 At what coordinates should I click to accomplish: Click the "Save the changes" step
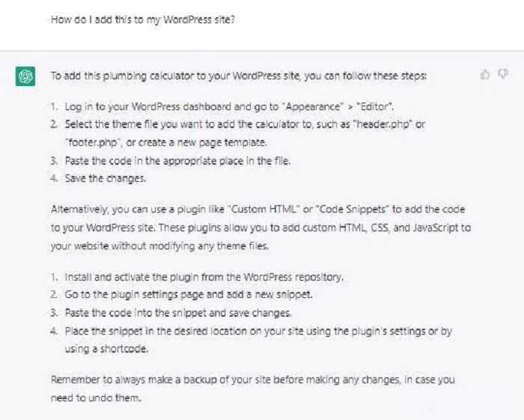(x=106, y=178)
